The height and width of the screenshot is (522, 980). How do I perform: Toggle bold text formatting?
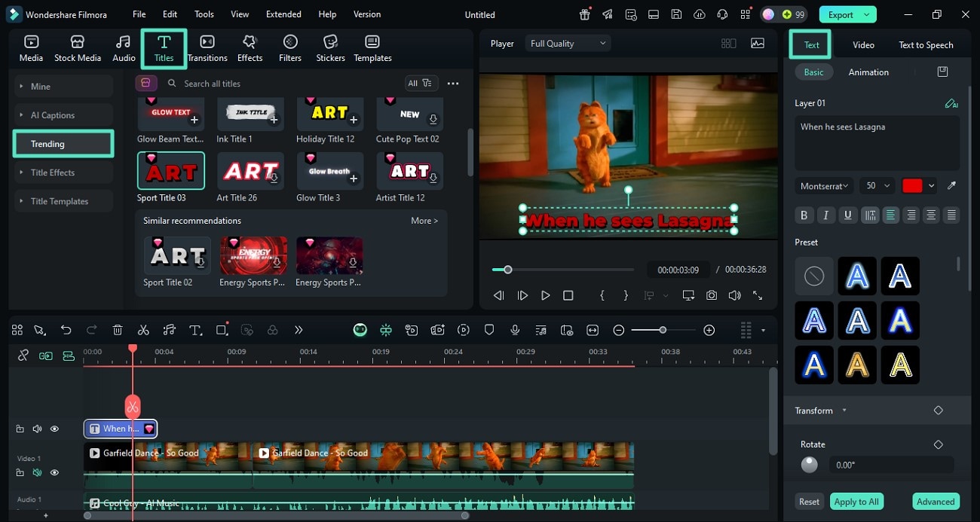(x=804, y=215)
